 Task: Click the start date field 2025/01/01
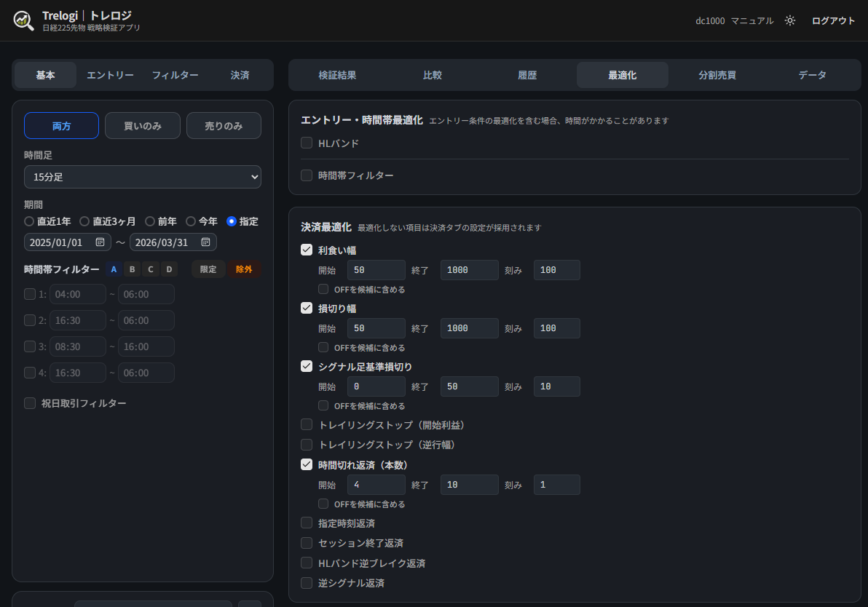point(68,242)
